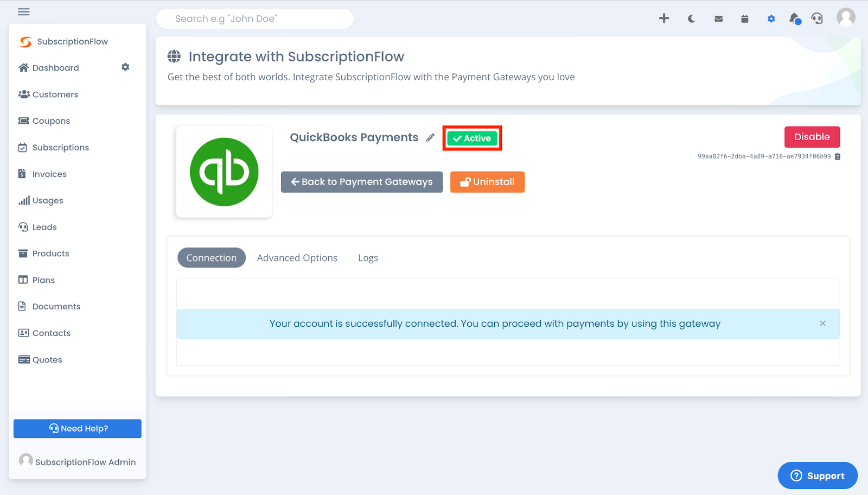Click the gateway ID text 99aa82f6-2dba-4a89-a716-ae7934f06b99
This screenshot has width=868, height=495.
(764, 156)
